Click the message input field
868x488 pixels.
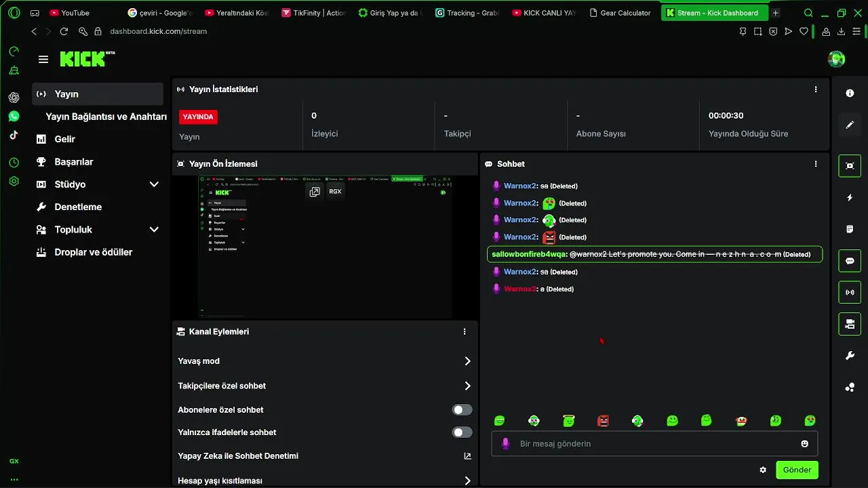[654, 444]
